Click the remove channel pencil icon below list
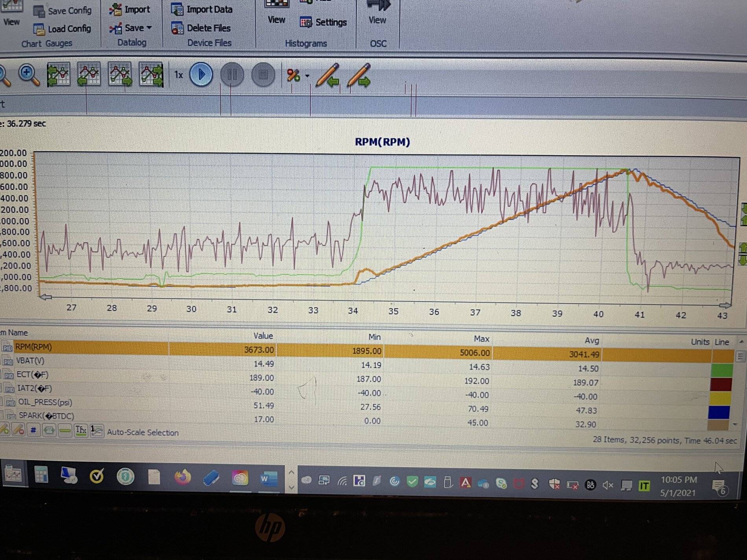747x560 pixels. [18, 430]
